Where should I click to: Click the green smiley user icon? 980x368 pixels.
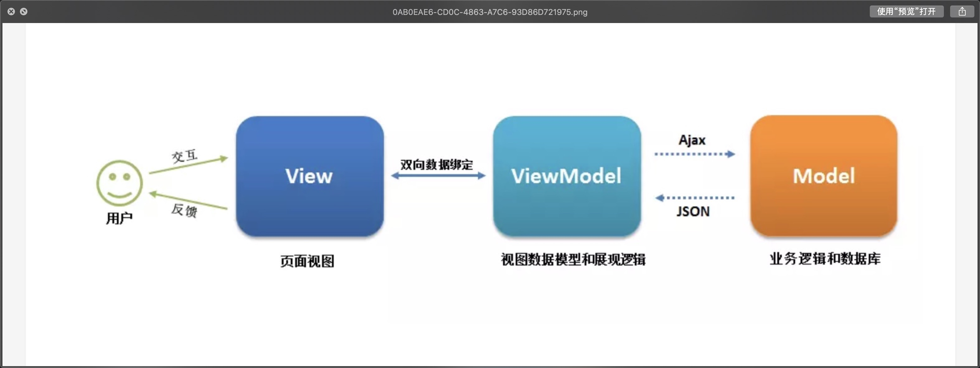point(120,183)
